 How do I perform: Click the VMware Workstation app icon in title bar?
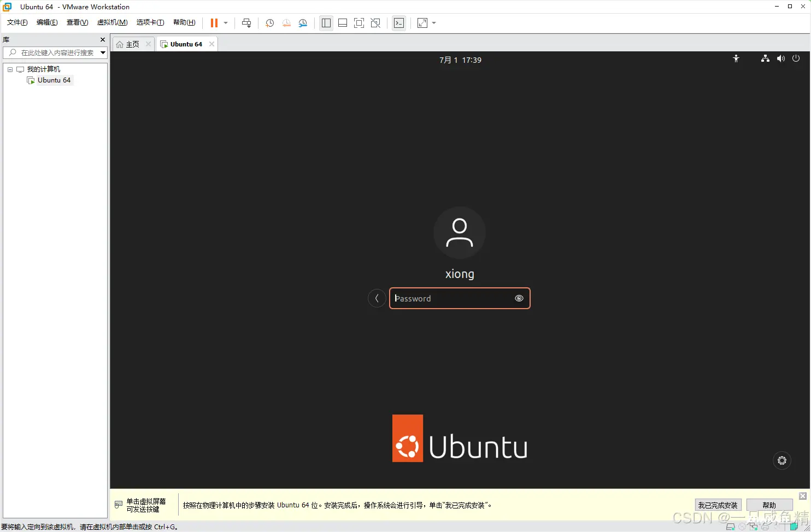pos(7,7)
